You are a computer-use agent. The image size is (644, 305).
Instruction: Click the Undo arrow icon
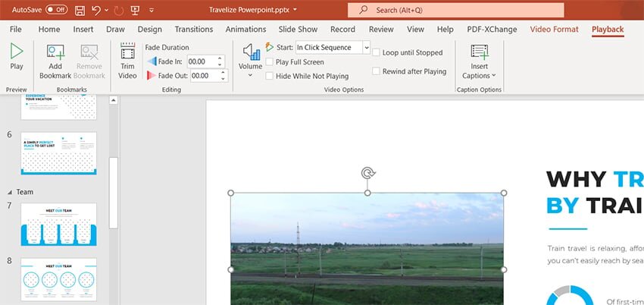pyautogui.click(x=96, y=10)
